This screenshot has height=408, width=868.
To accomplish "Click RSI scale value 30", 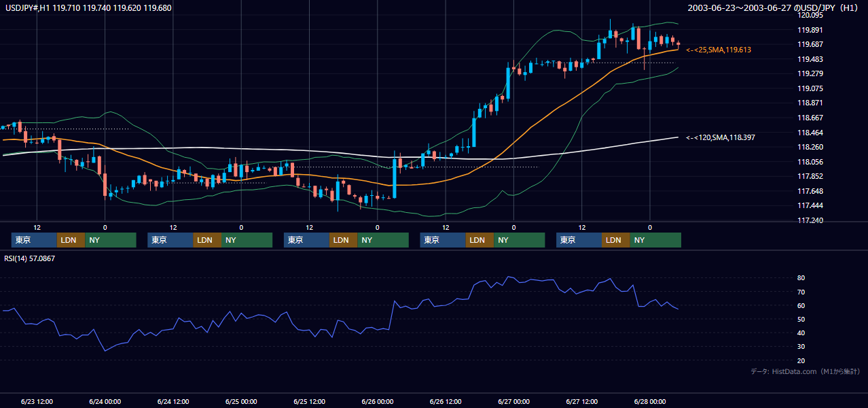I will 801,346.
